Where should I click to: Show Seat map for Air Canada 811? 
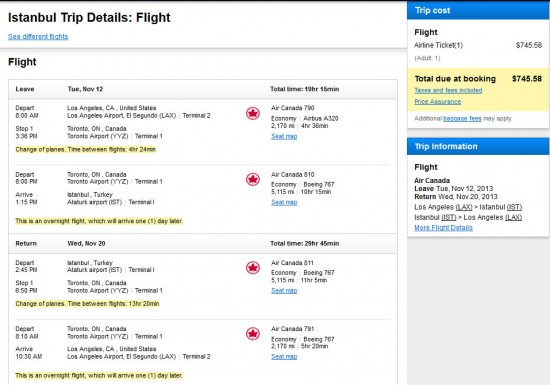284,291
